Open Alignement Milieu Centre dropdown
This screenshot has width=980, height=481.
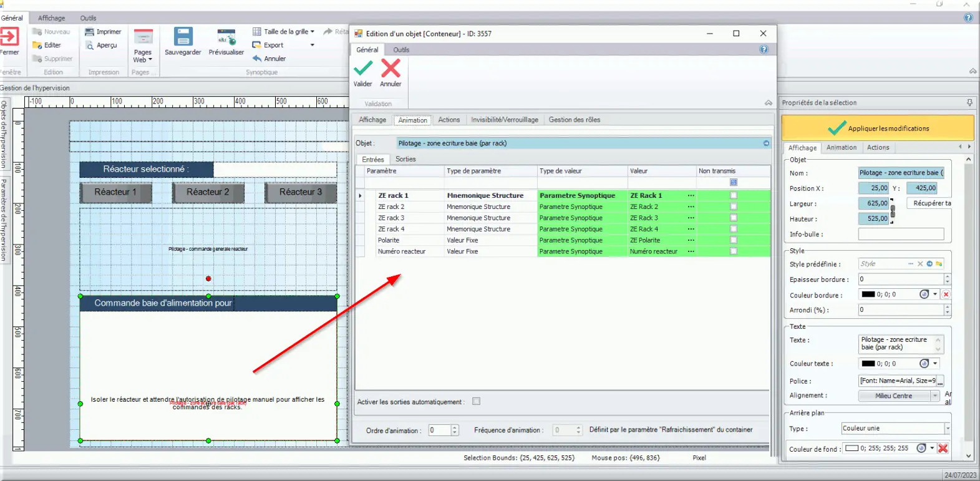(935, 396)
